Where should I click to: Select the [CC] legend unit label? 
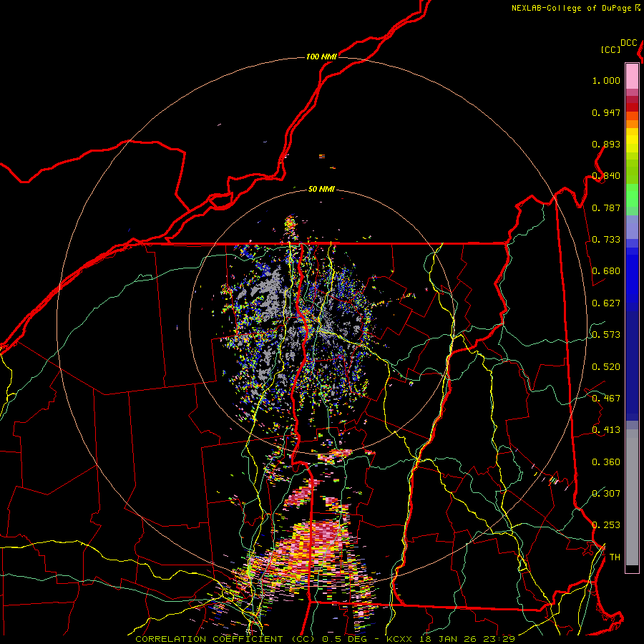point(611,49)
